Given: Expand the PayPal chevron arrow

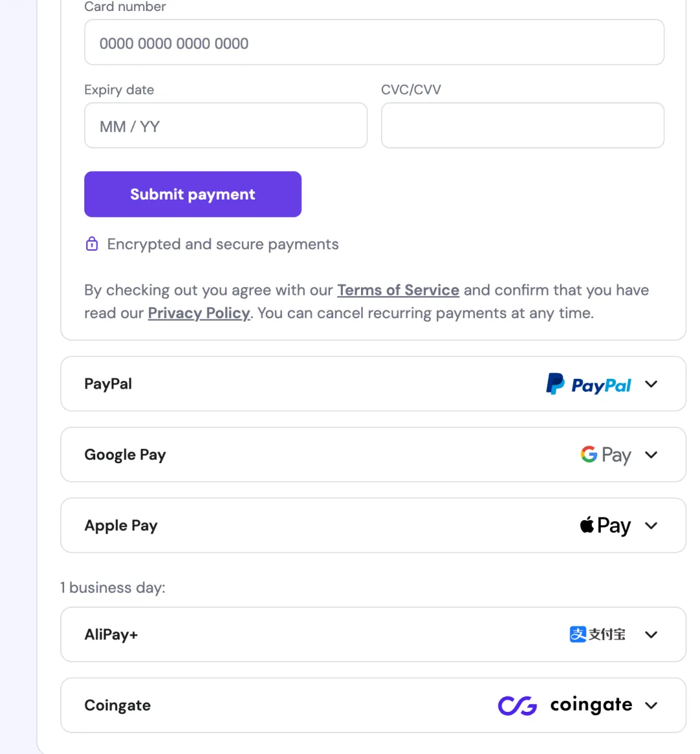Looking at the screenshot, I should tap(651, 384).
